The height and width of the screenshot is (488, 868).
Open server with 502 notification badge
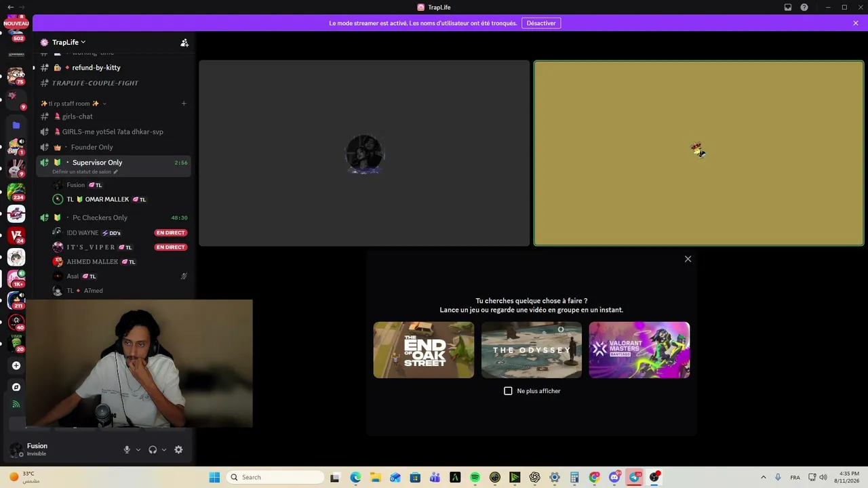tap(16, 33)
